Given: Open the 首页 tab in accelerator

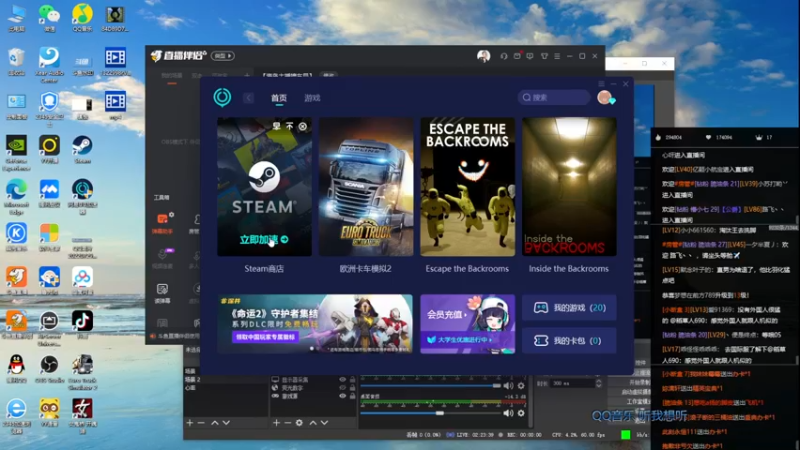Looking at the screenshot, I should click(x=279, y=98).
